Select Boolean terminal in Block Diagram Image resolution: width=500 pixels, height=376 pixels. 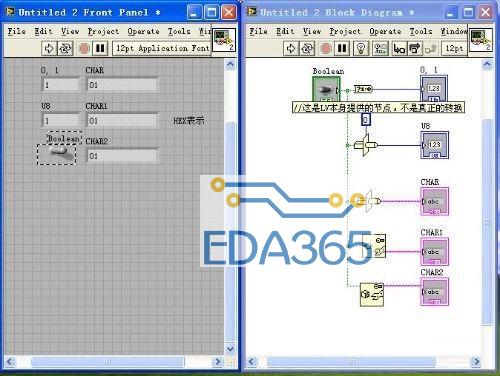click(326, 90)
